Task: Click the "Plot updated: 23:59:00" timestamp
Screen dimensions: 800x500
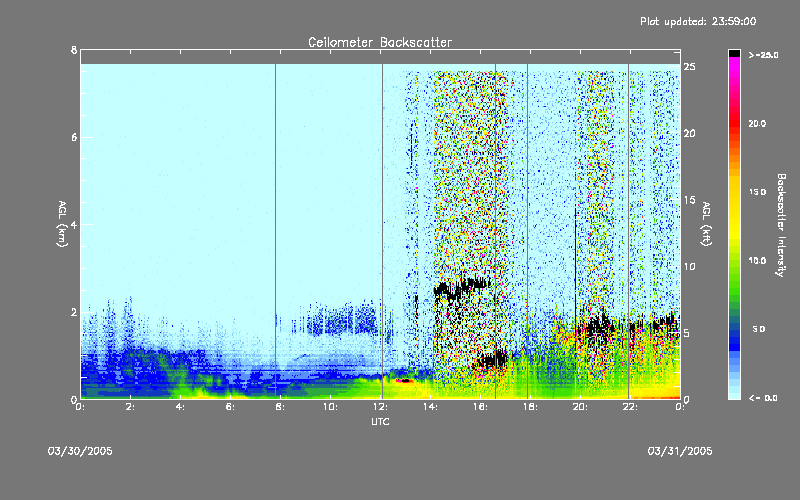Action: click(x=698, y=21)
